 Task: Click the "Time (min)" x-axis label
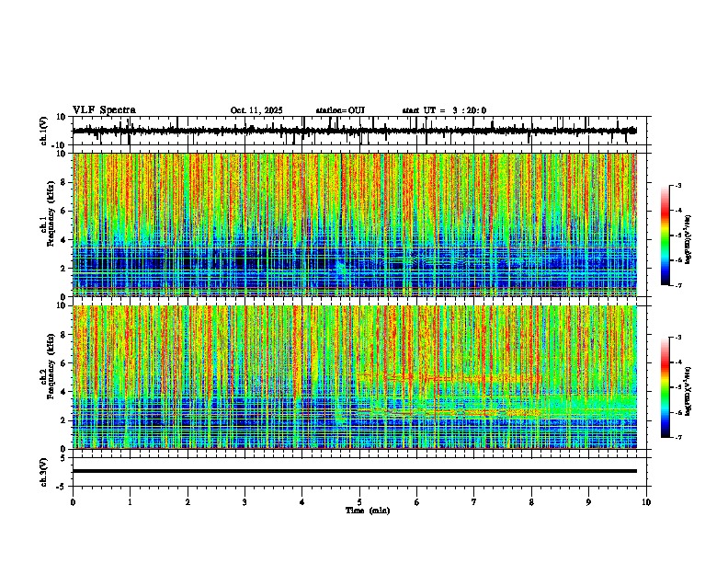pyautogui.click(x=368, y=511)
